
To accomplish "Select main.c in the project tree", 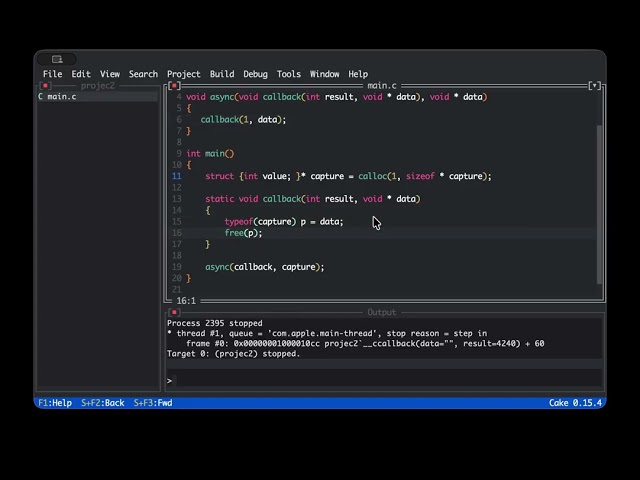I will 98,97.
